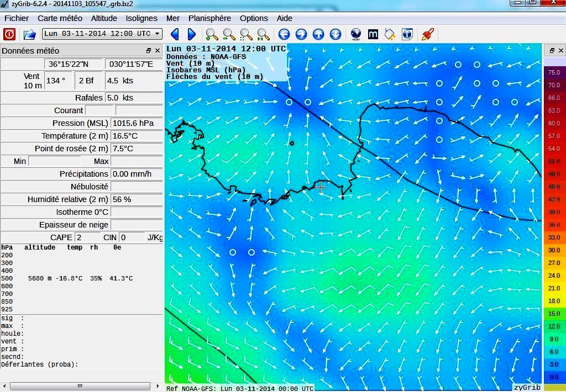Click the 75.0 color on scale
Image resolution: width=566 pixels, height=392 pixels.
pyautogui.click(x=554, y=72)
